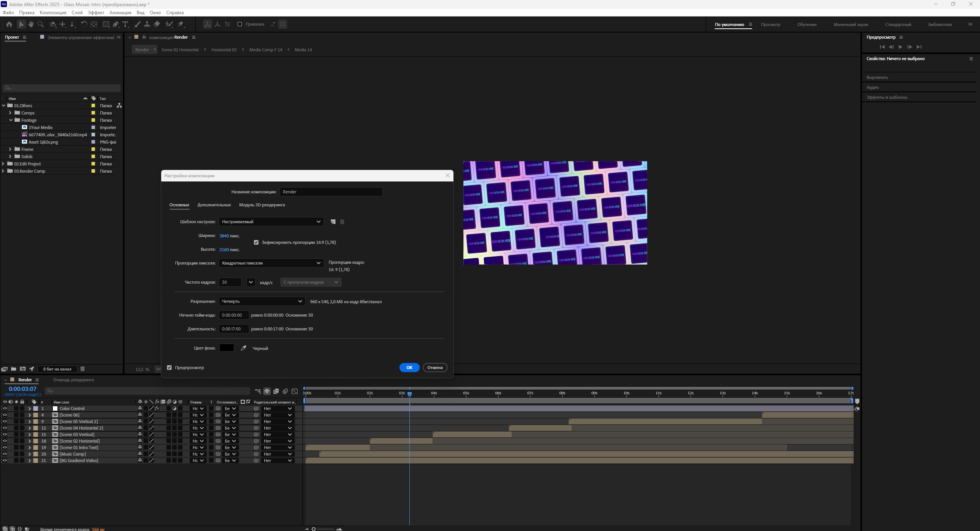Switch to the Дополнительные tab
Screen dimensions: 980x531
coord(214,205)
